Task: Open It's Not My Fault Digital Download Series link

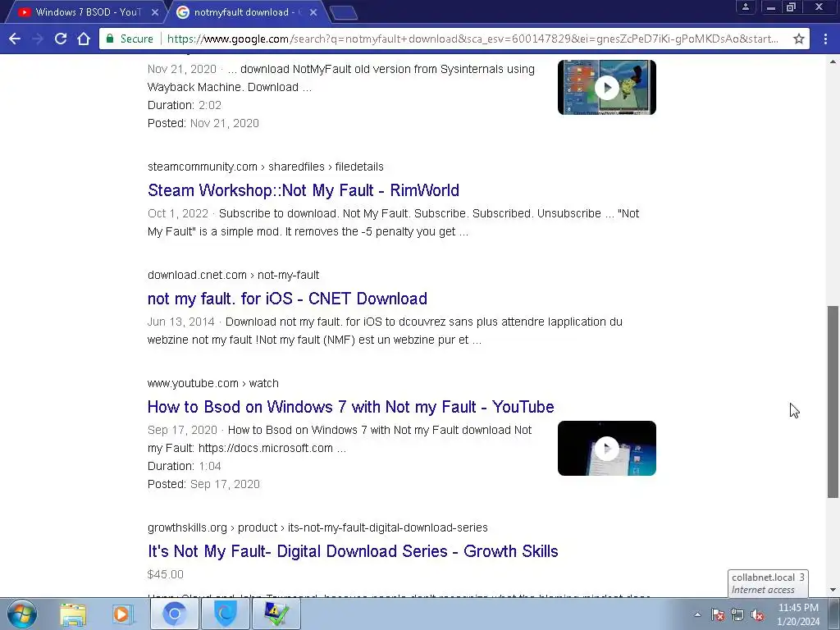Action: pos(353,551)
